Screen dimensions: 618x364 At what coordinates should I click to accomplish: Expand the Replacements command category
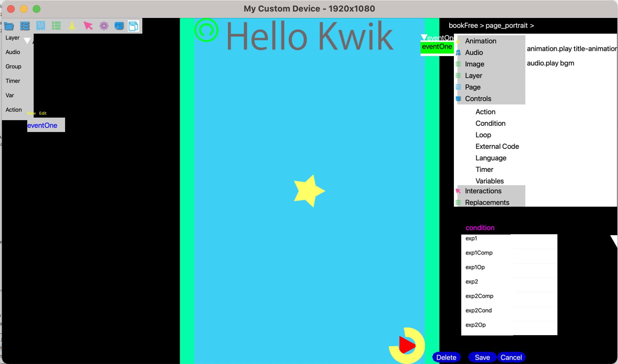pos(487,203)
